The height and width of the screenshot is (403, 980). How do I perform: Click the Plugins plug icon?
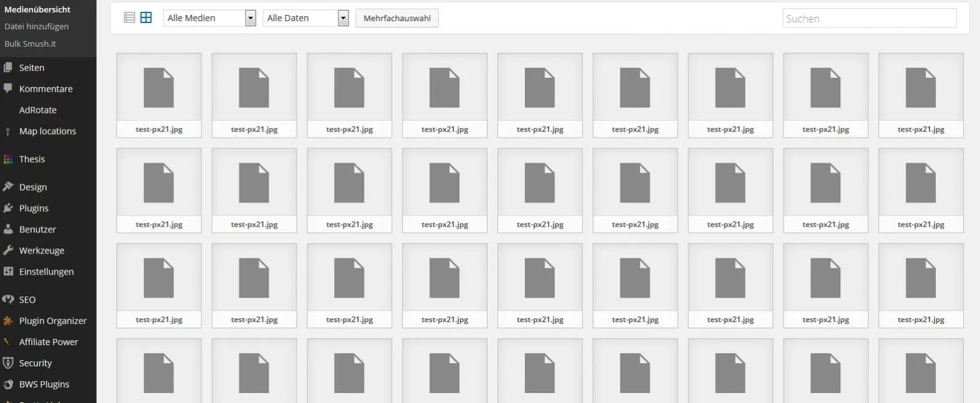pos(8,208)
